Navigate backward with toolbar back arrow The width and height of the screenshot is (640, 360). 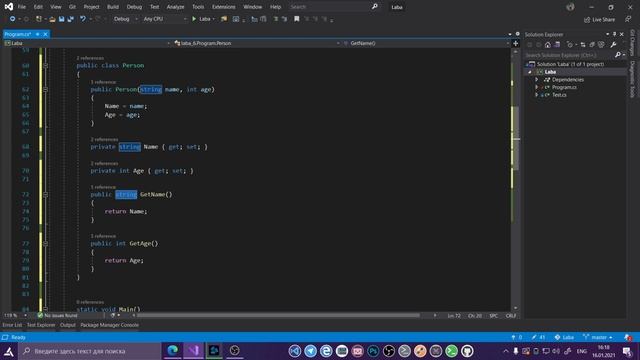12,19
